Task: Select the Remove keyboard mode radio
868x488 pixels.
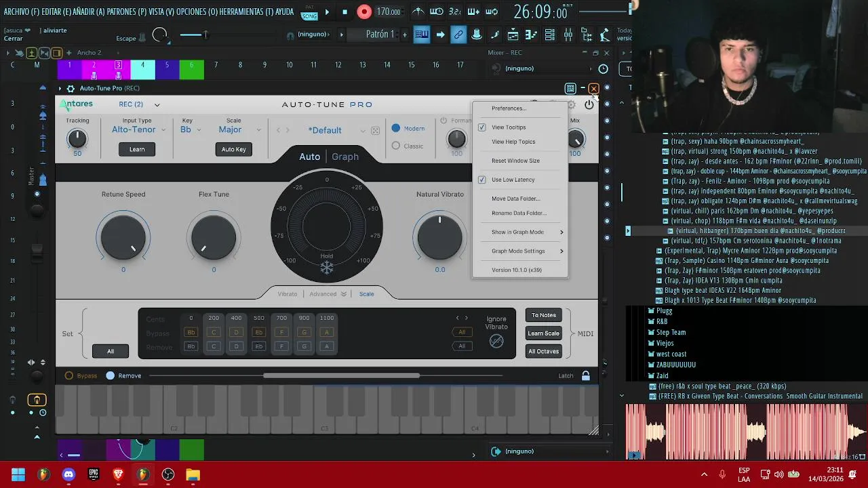Action: pos(111,375)
